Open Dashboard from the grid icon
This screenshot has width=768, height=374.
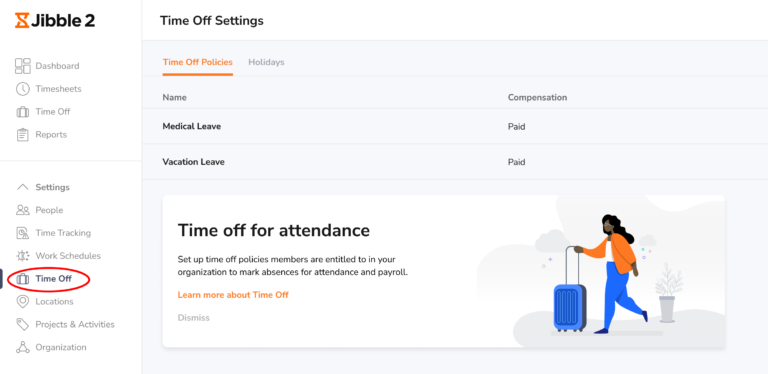(23, 66)
